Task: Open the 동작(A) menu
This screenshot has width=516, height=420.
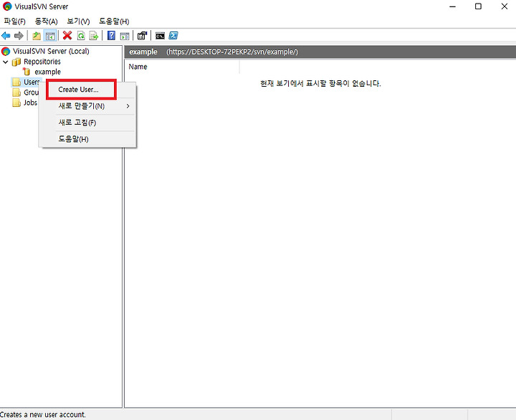Action: pos(46,22)
